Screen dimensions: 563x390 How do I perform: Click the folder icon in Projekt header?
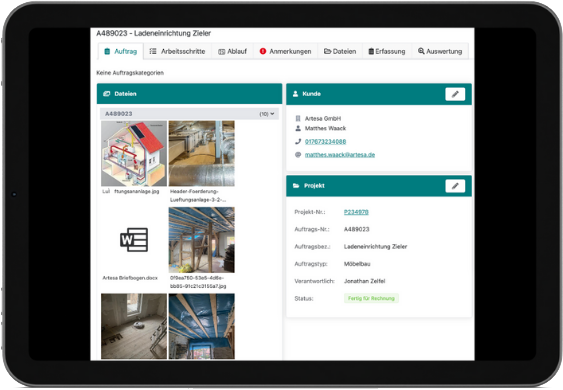point(296,186)
